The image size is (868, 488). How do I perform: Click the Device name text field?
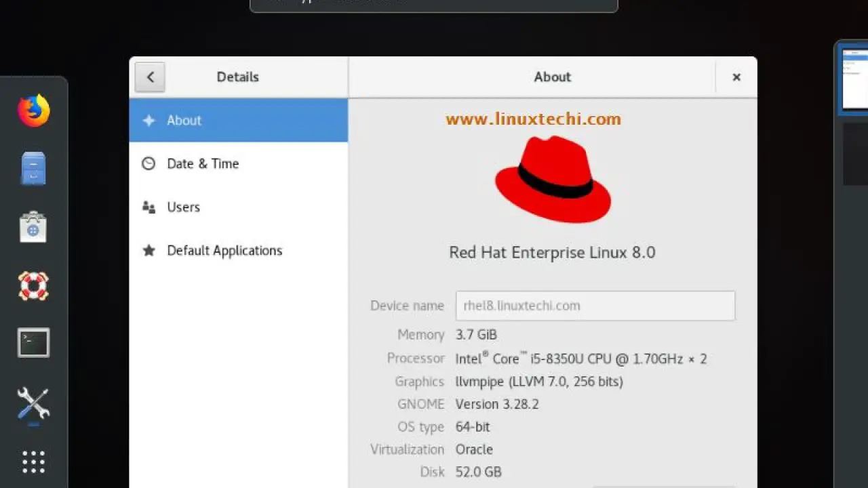click(x=595, y=306)
